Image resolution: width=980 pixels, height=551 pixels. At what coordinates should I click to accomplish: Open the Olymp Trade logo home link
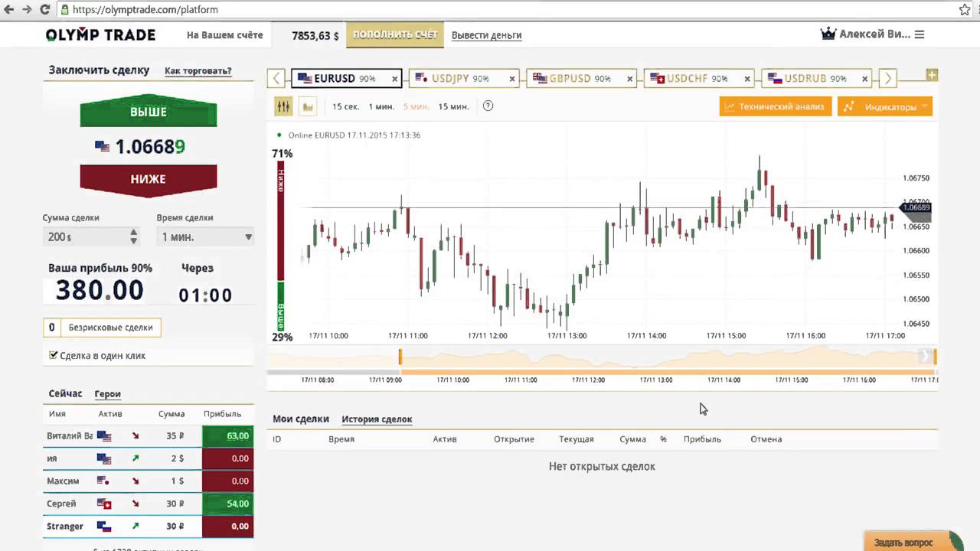[100, 34]
